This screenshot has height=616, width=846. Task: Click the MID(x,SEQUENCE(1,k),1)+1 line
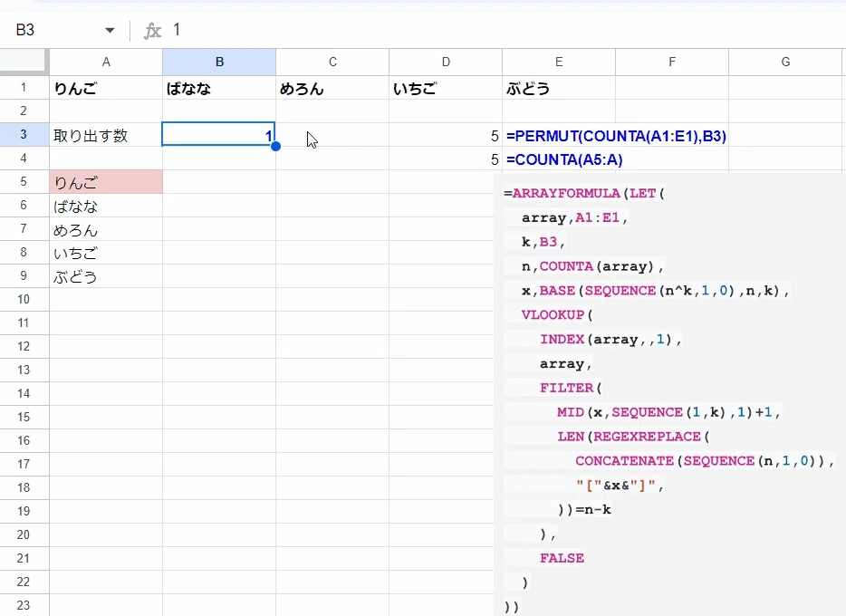(669, 412)
